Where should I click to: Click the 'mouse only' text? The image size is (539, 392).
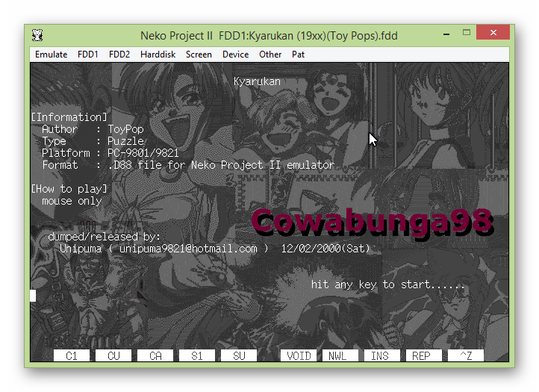72,201
